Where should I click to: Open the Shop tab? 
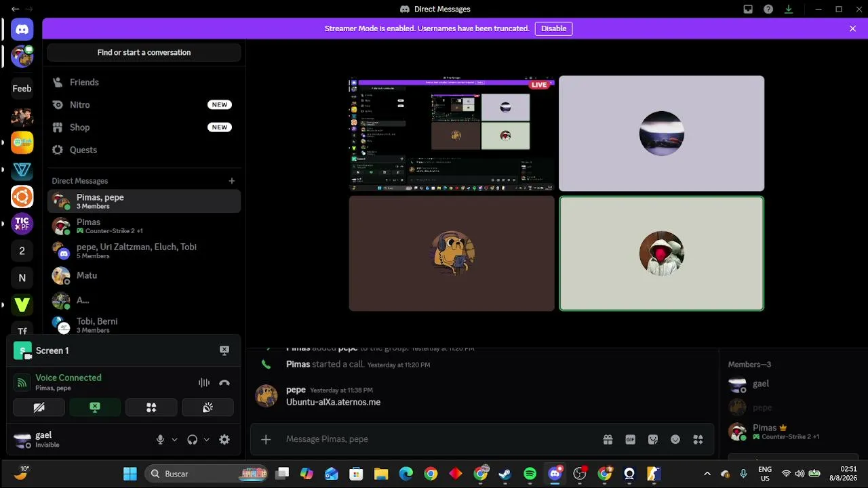(x=144, y=127)
